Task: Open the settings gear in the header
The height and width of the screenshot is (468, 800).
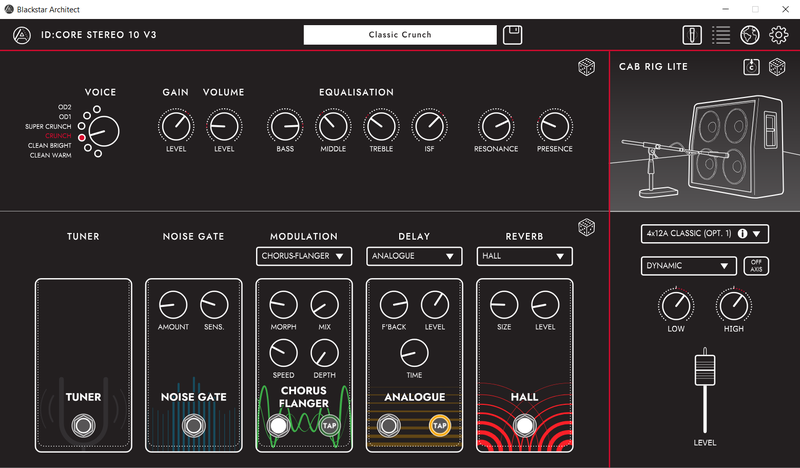Action: pyautogui.click(x=779, y=35)
